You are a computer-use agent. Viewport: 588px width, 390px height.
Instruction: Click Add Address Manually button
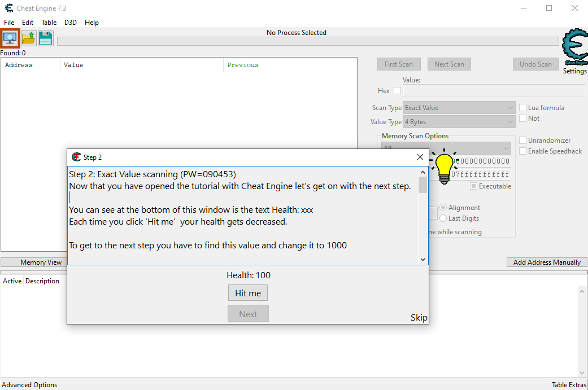(x=547, y=262)
